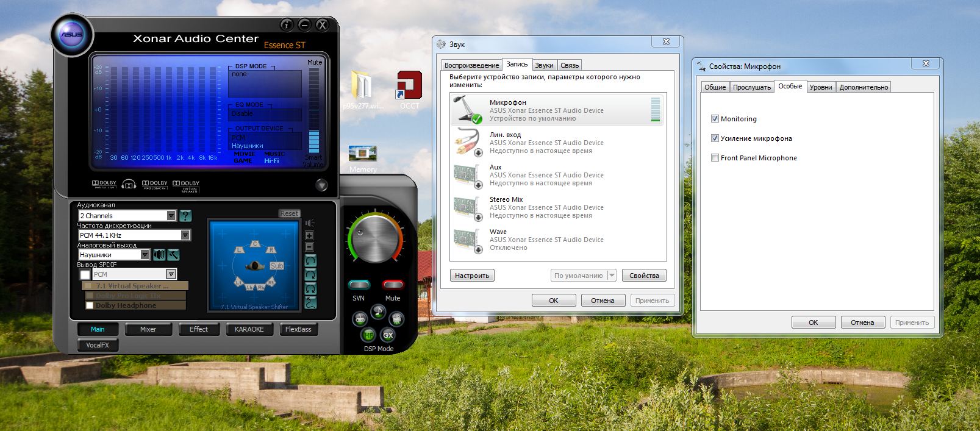The height and width of the screenshot is (431, 980).
Task: Click the left L speaker icon
Action: (x=240, y=249)
